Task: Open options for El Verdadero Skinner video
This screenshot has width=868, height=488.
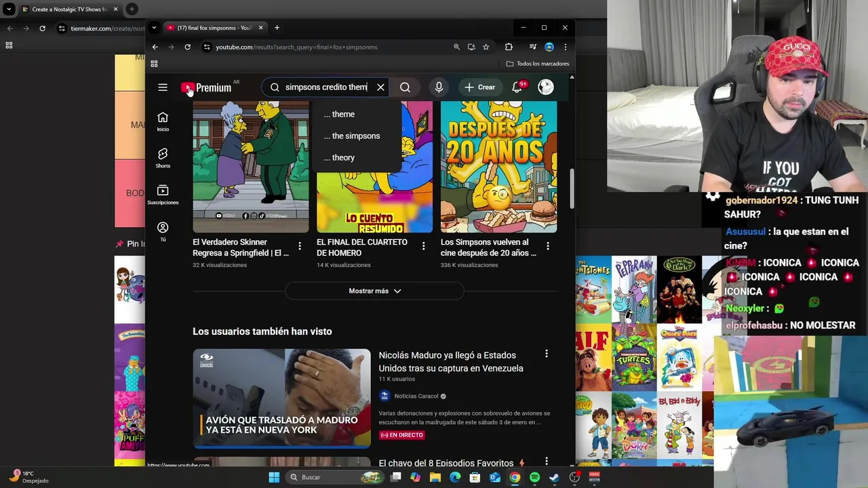Action: 300,246
